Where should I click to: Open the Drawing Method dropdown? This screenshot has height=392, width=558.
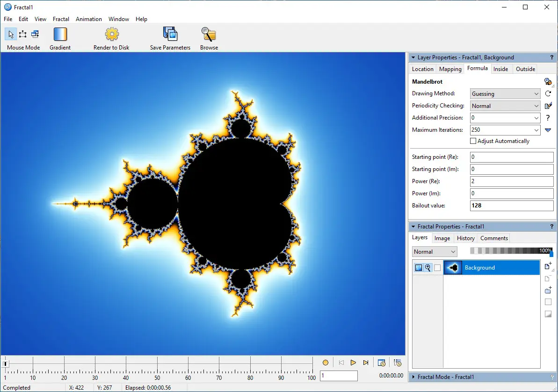tap(506, 94)
